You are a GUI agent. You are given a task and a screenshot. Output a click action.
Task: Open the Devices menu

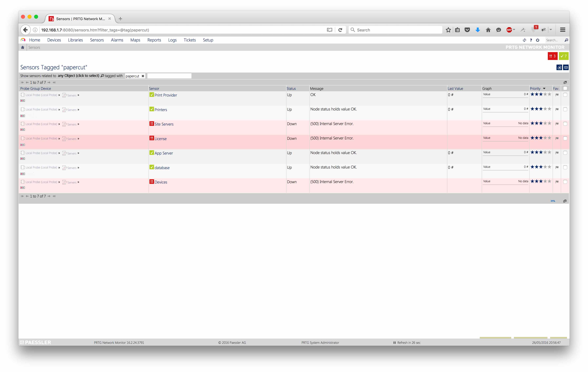point(54,40)
